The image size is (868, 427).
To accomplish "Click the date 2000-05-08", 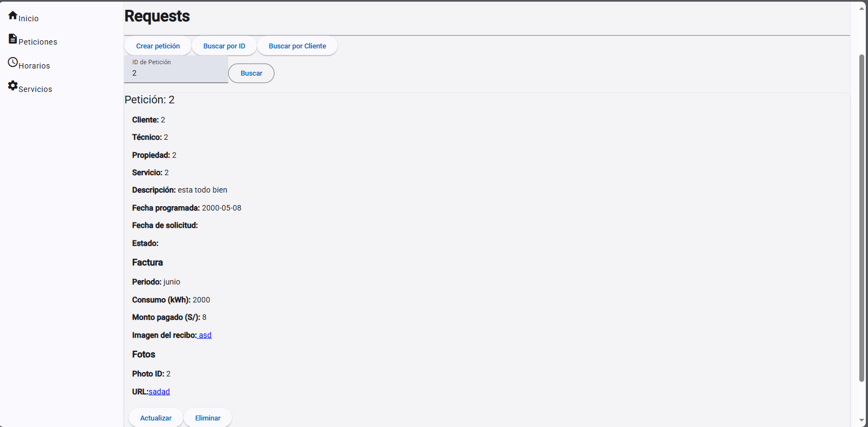I will (x=222, y=208).
